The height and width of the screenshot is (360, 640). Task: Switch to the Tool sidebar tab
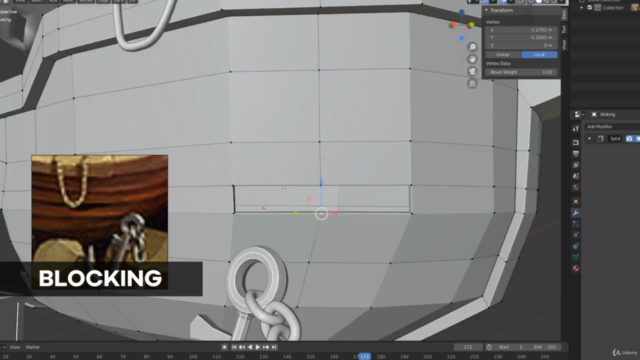[564, 29]
